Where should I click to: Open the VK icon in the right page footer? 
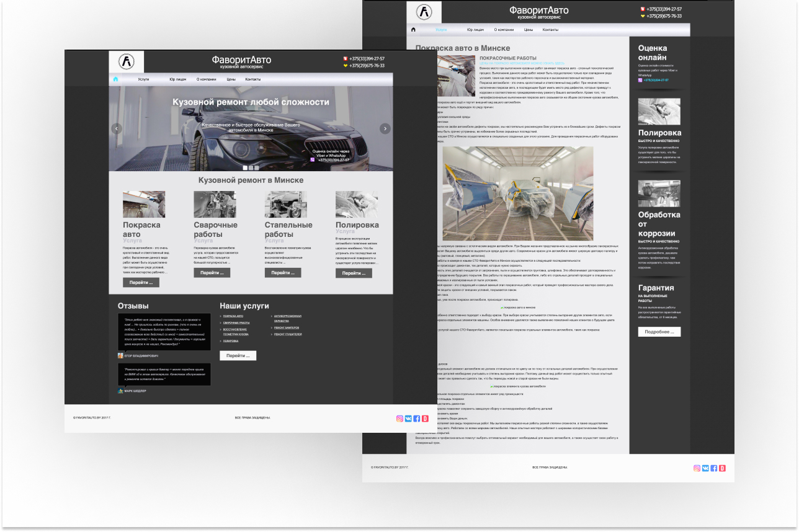tap(705, 468)
